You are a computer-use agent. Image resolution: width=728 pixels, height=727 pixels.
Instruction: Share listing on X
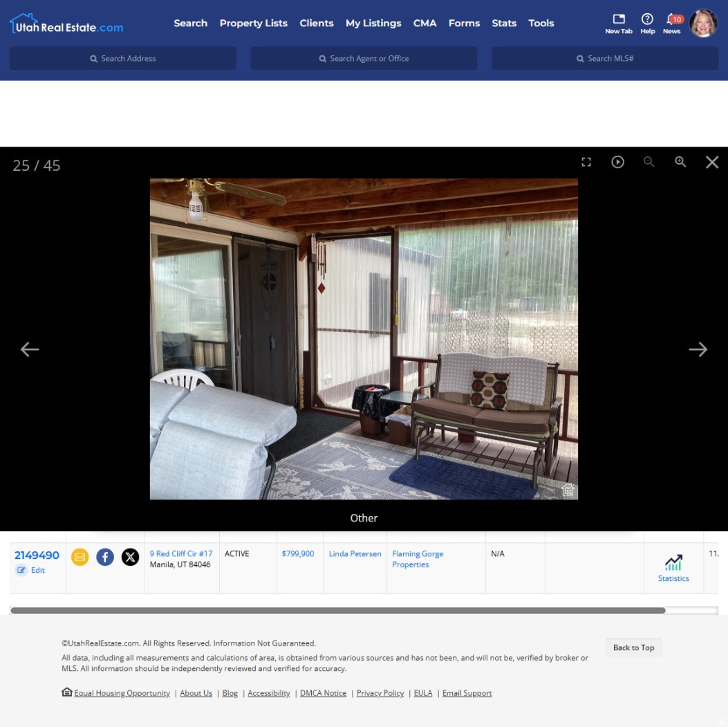point(130,557)
